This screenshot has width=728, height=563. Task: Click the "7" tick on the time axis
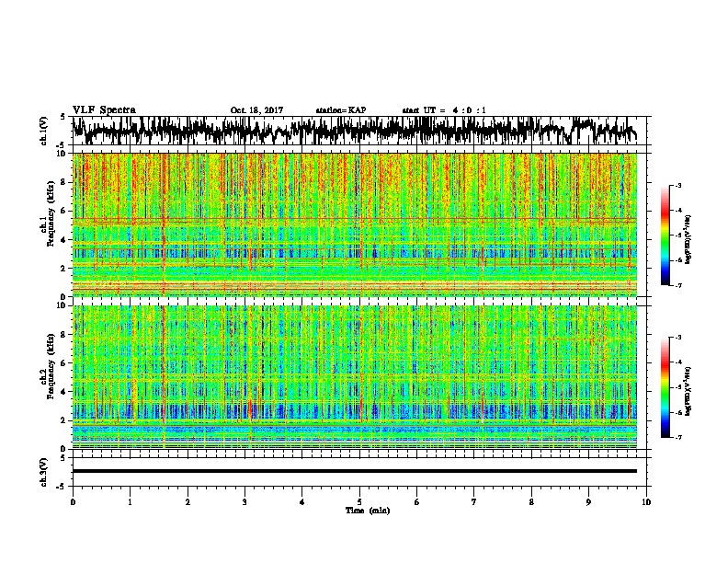click(x=474, y=501)
